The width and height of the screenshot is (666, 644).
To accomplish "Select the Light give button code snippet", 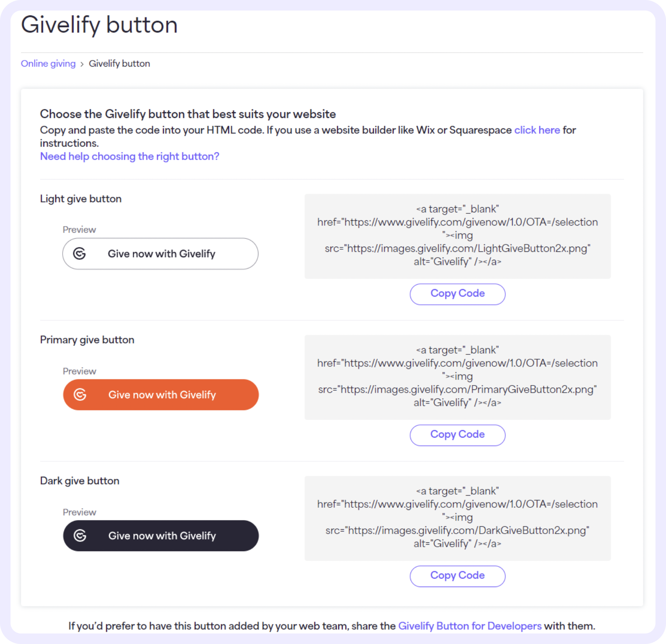I will [457, 235].
